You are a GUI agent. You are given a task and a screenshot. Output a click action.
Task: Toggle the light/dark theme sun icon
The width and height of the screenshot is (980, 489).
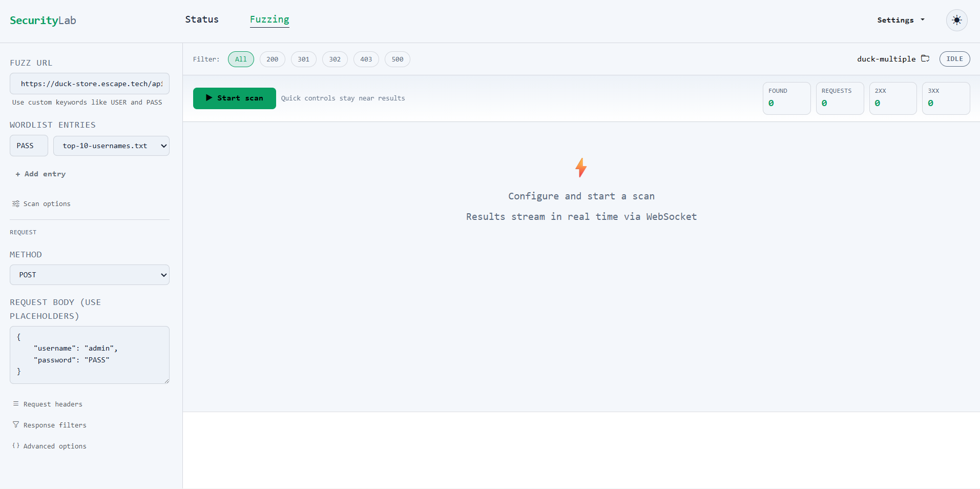(x=956, y=20)
